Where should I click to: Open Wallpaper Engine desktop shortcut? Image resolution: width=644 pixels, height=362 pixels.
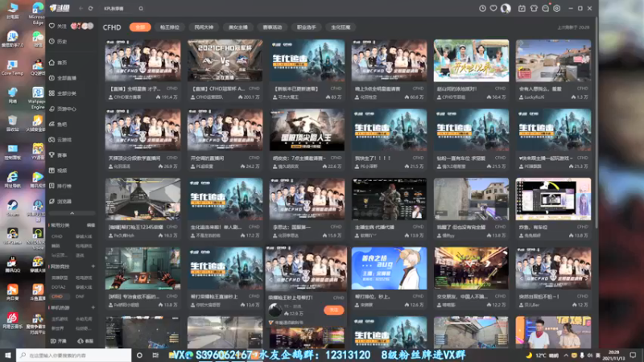tap(37, 98)
